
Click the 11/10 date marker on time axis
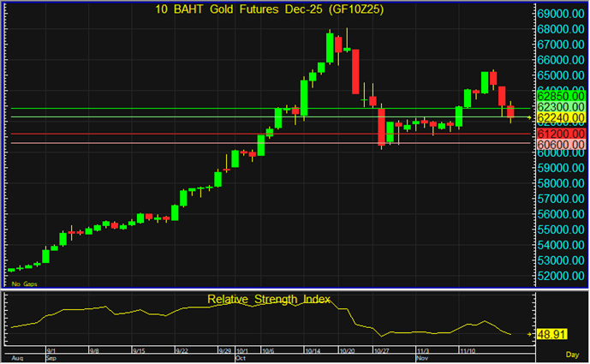pyautogui.click(x=469, y=350)
